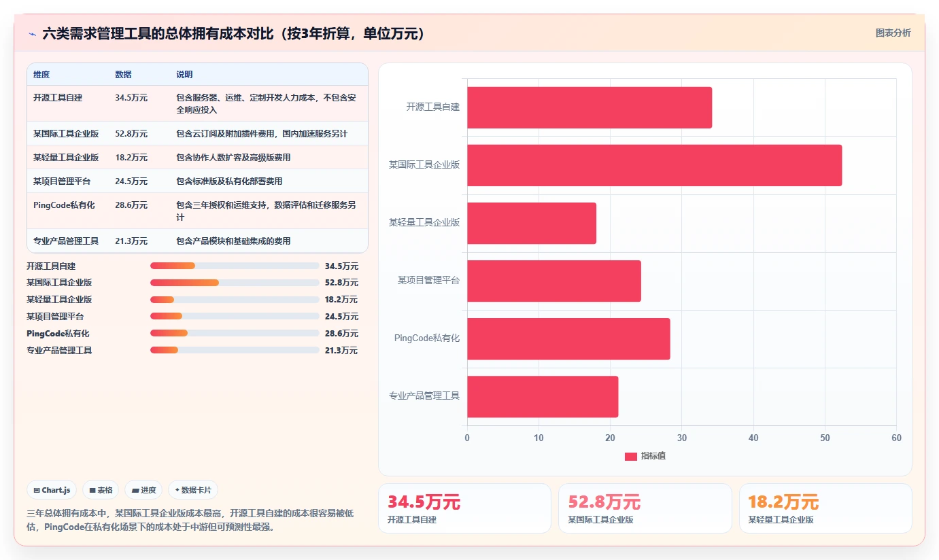Viewport: 939px width, 560px height.
Task: Click the 某轻量工具企业版 progress bar
Action: point(235,300)
